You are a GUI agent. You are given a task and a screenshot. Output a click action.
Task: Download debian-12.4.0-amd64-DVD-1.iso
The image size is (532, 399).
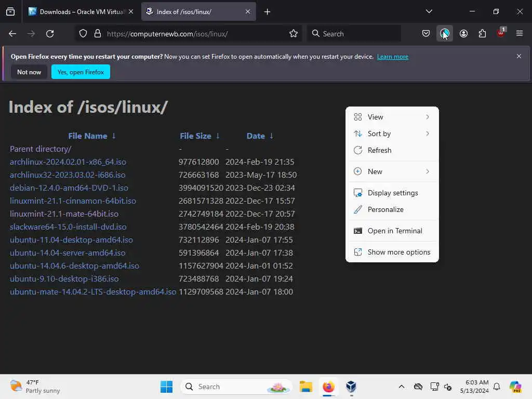[x=69, y=188]
